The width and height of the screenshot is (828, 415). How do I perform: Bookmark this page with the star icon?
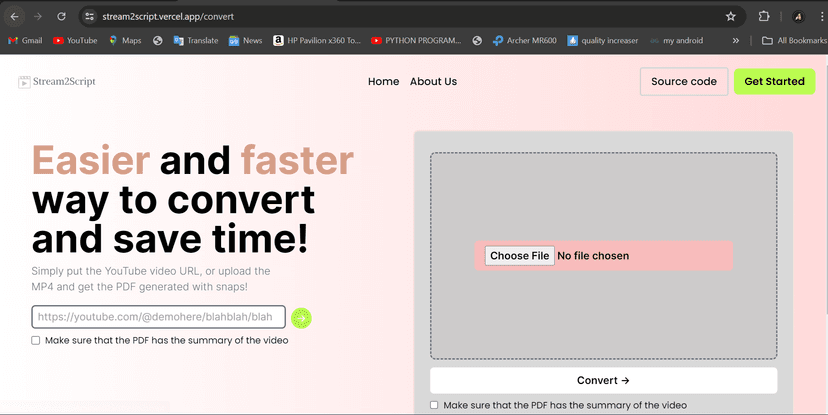(x=730, y=16)
